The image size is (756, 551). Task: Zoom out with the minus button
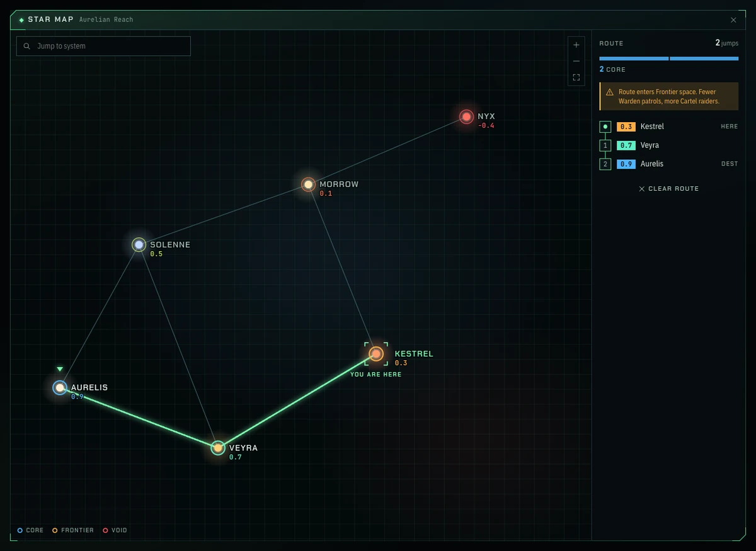click(x=576, y=61)
